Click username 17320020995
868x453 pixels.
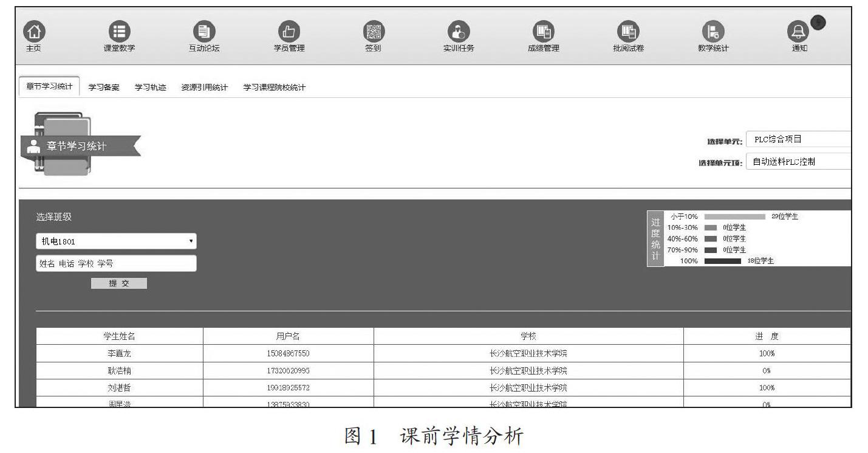click(289, 370)
